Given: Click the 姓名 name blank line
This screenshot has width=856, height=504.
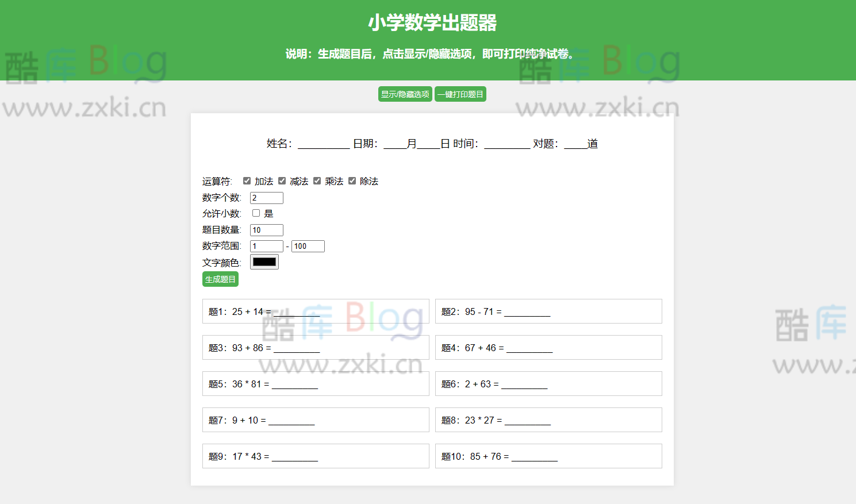Looking at the screenshot, I should click(323, 144).
